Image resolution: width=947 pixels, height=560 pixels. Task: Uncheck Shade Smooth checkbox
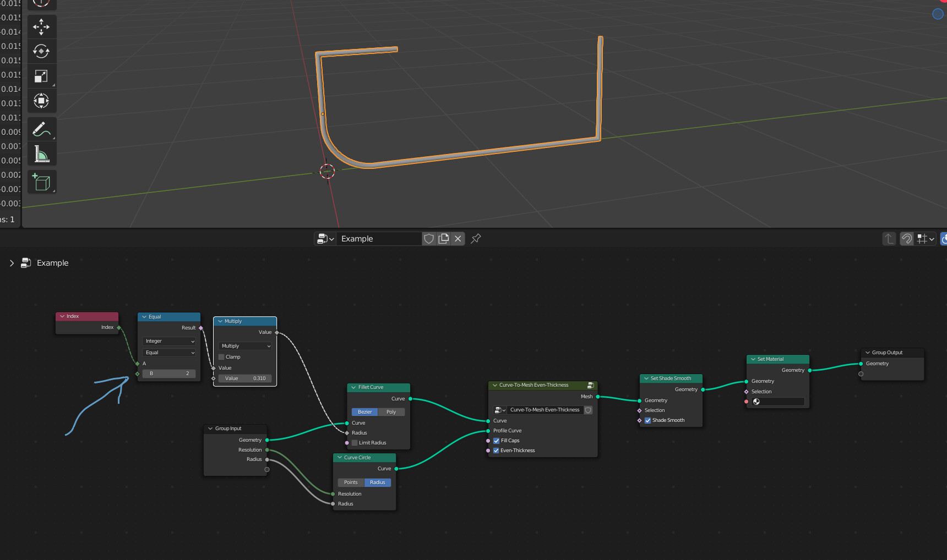648,420
